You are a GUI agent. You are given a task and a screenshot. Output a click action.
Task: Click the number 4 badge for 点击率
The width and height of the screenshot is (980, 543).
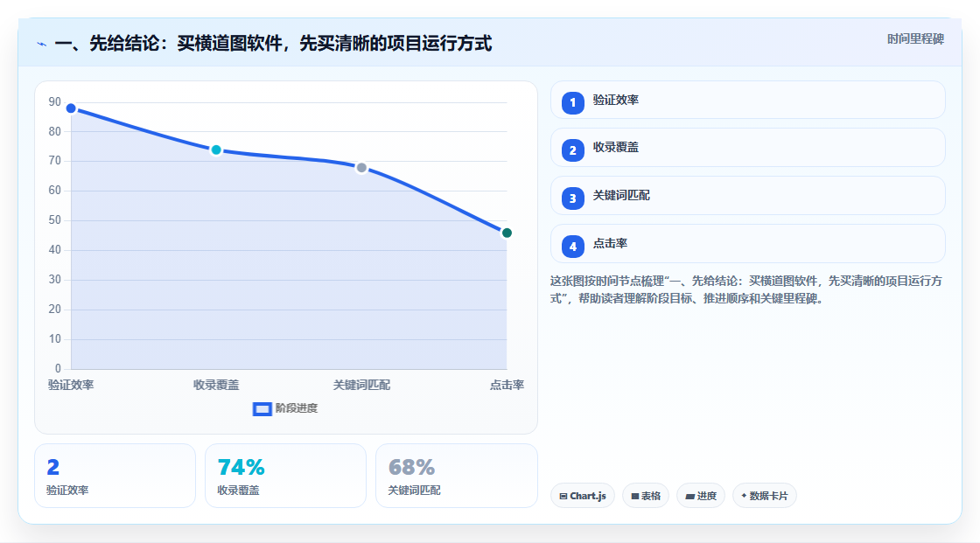point(572,247)
